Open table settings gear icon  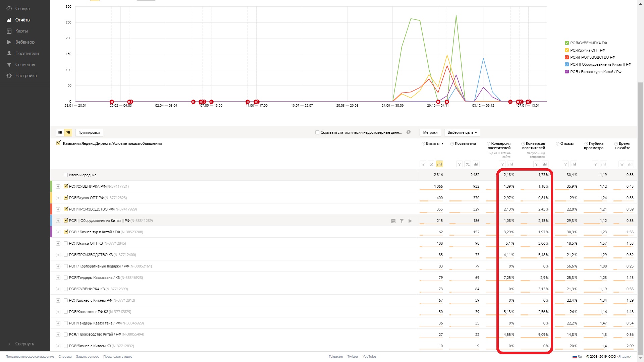tap(409, 132)
